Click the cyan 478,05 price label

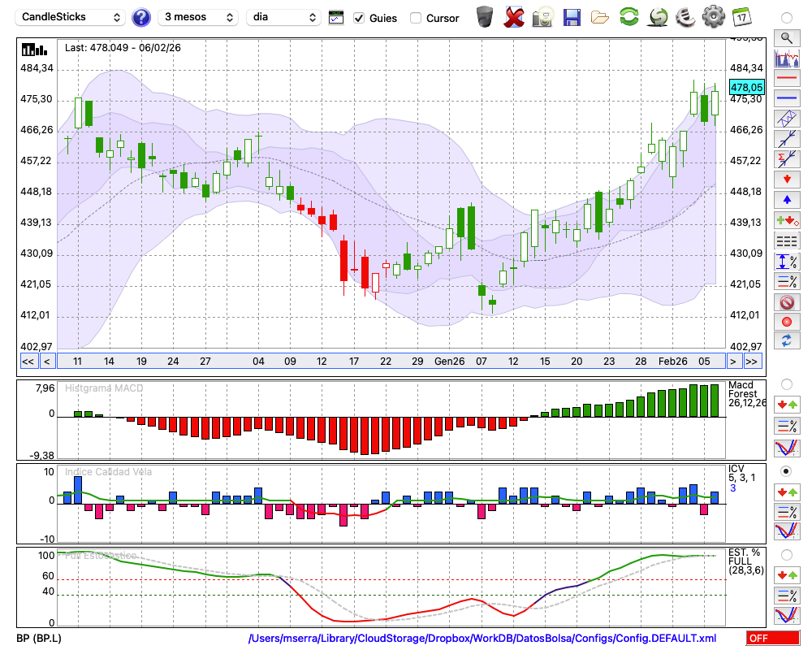[747, 87]
